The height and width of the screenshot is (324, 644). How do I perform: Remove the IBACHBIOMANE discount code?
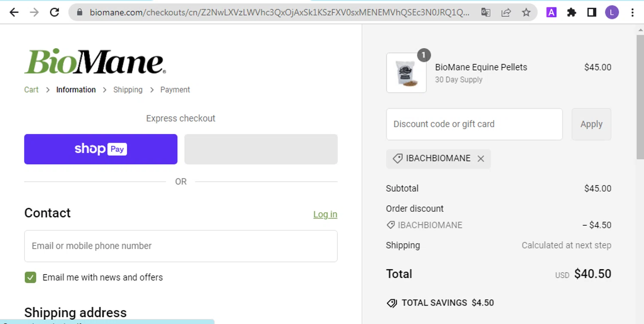pos(481,159)
